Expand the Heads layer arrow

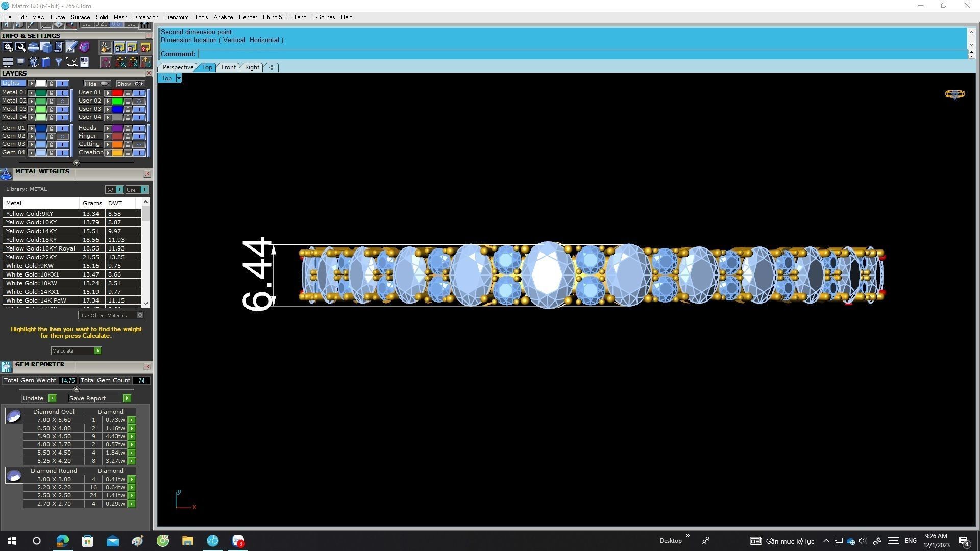tap(108, 128)
